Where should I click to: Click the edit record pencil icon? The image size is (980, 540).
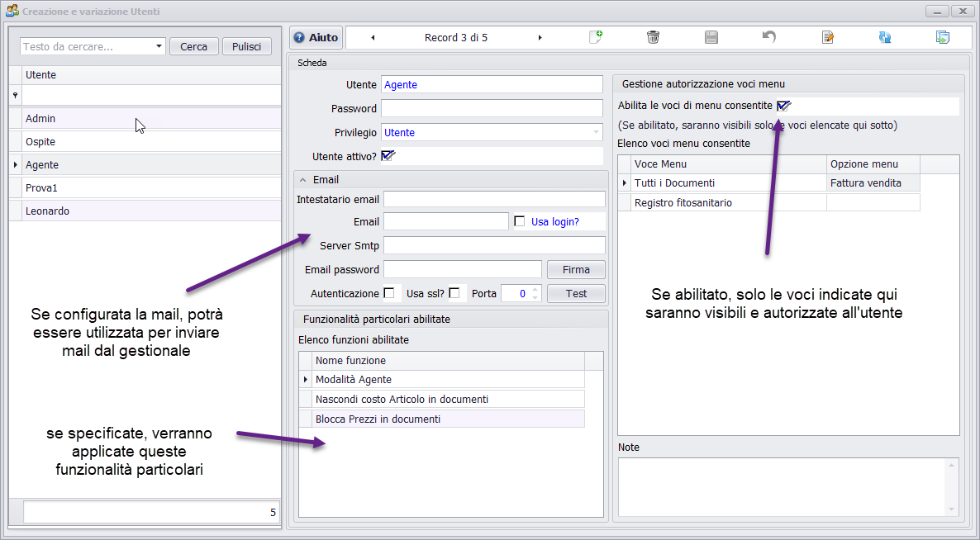tap(827, 37)
